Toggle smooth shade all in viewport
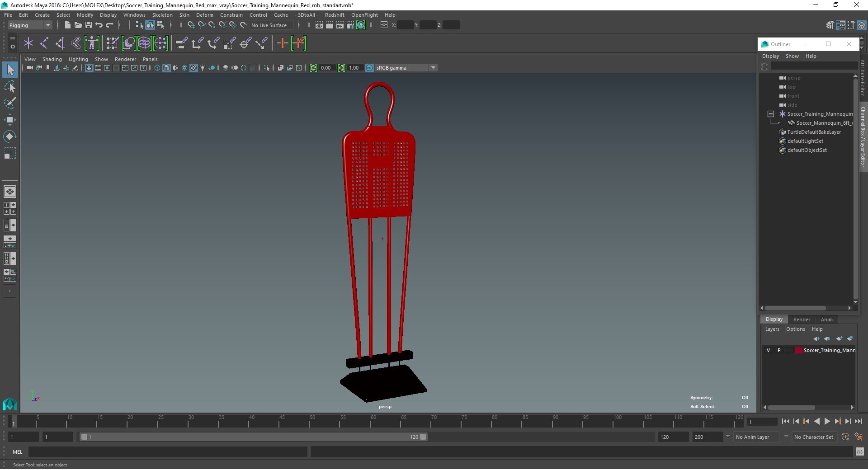Image resolution: width=868 pixels, height=470 pixels. tap(166, 68)
